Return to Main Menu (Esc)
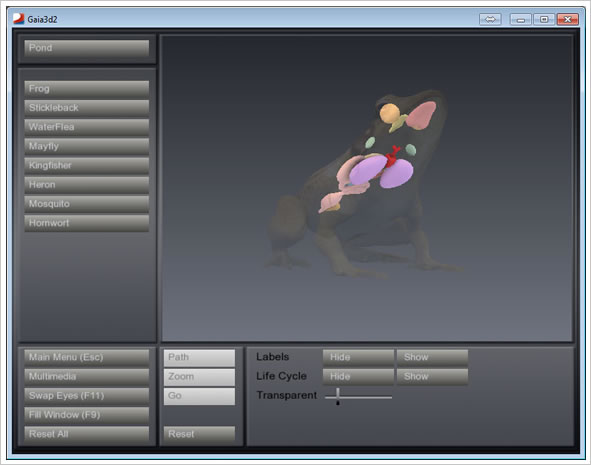 pos(87,358)
